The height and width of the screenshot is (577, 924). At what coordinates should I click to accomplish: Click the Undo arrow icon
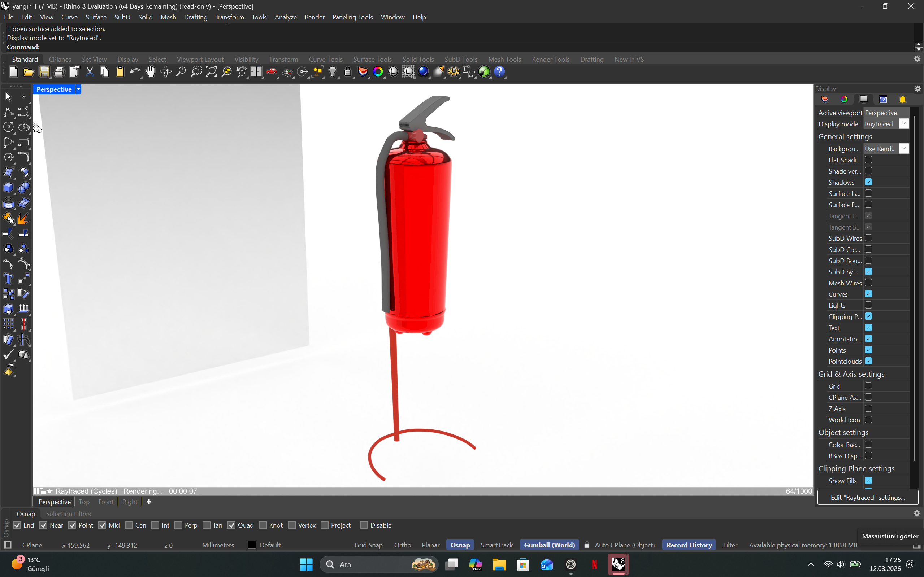coord(134,72)
